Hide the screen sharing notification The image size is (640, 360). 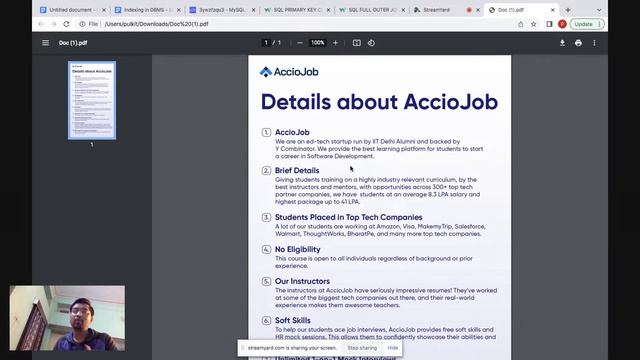(x=393, y=348)
